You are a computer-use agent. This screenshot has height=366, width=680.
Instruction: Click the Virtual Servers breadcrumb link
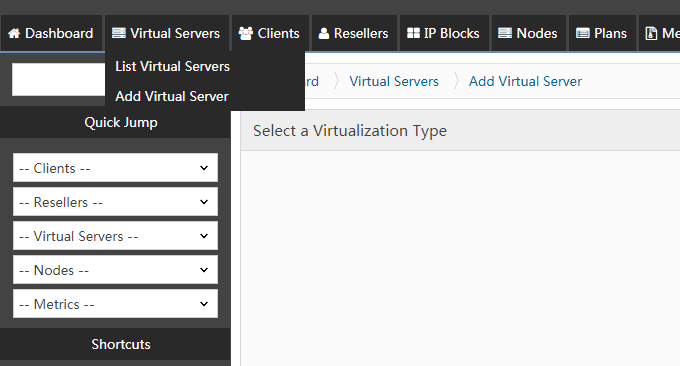(394, 81)
